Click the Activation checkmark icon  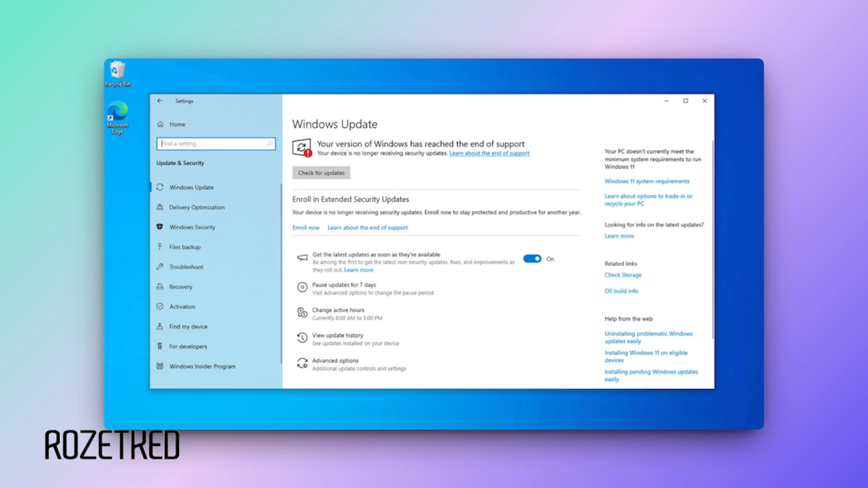click(x=160, y=306)
